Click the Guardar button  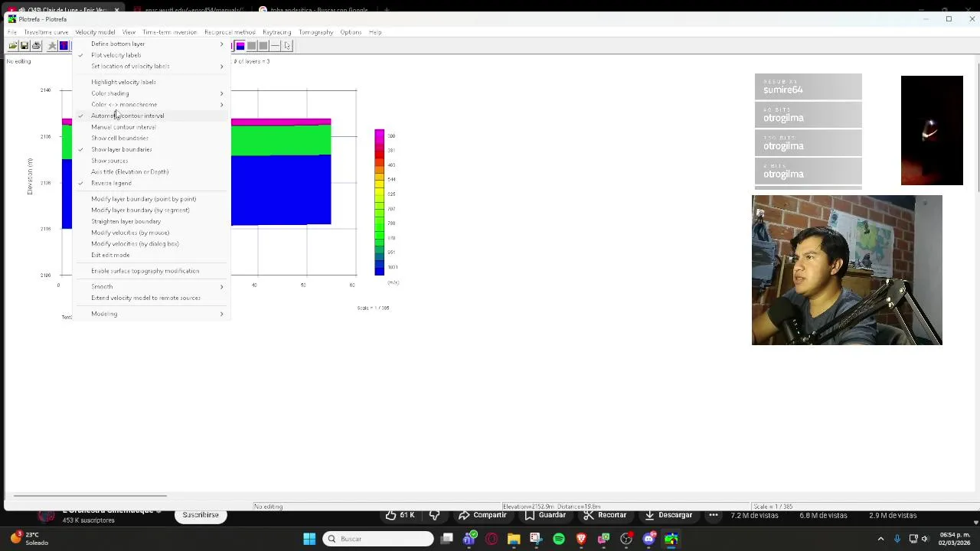pyautogui.click(x=545, y=515)
